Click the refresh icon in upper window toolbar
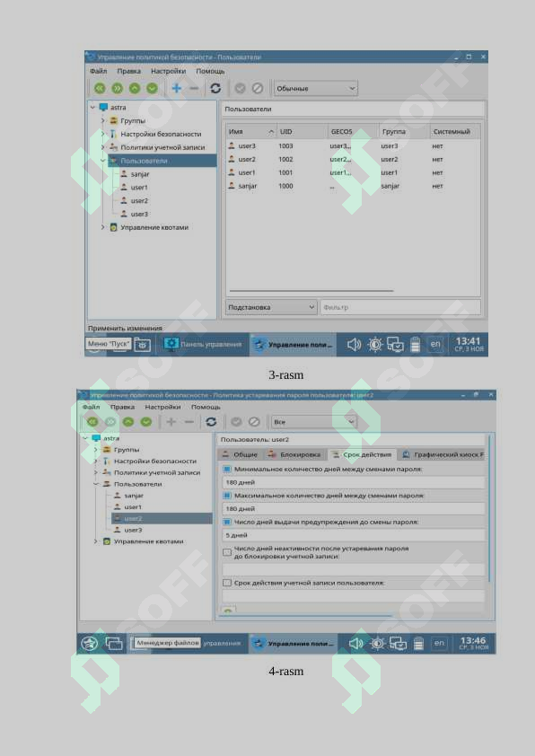535x756 pixels. (215, 88)
